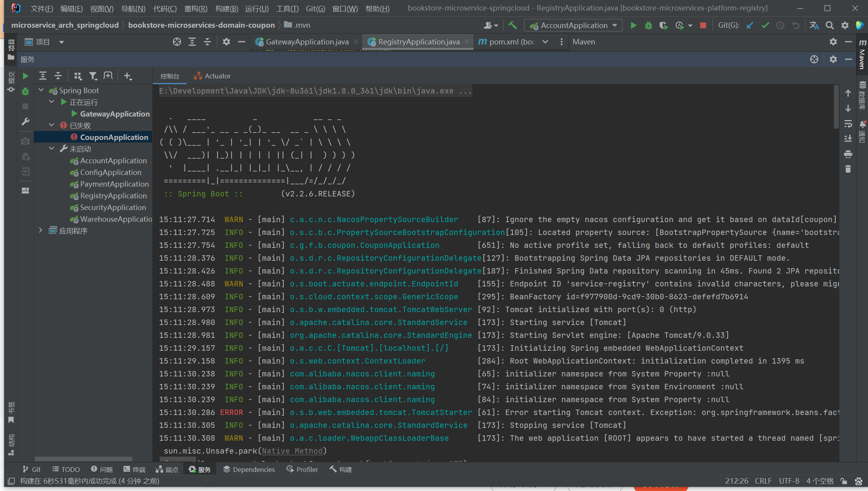Click the green Run button in main toolbar
Image resolution: width=868 pixels, height=491 pixels.
coord(633,25)
